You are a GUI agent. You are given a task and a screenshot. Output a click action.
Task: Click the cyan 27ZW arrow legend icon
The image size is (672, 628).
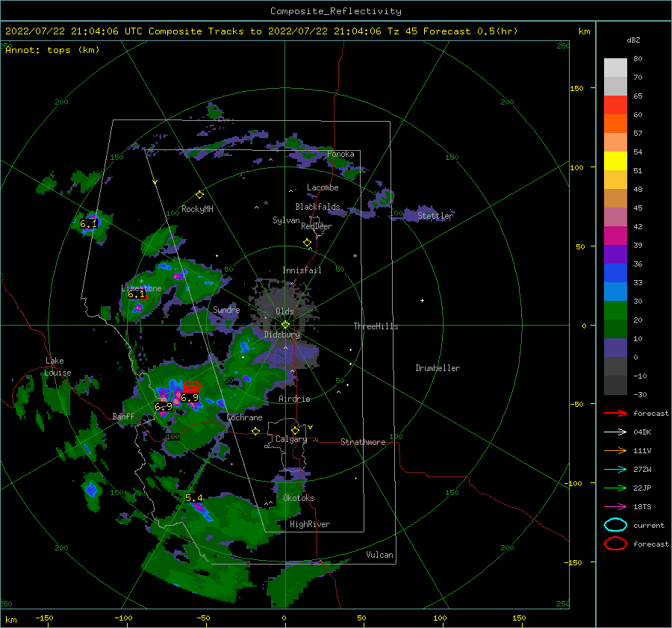tap(615, 470)
